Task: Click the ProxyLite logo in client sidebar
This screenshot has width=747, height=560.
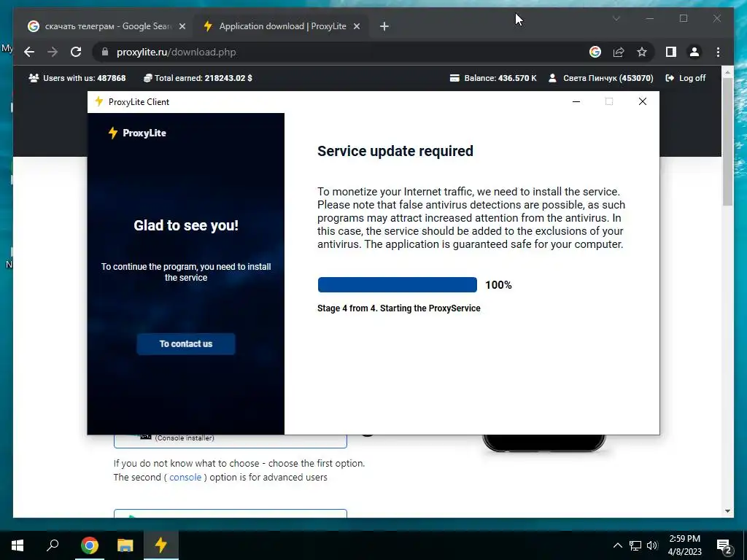Action: 137,133
